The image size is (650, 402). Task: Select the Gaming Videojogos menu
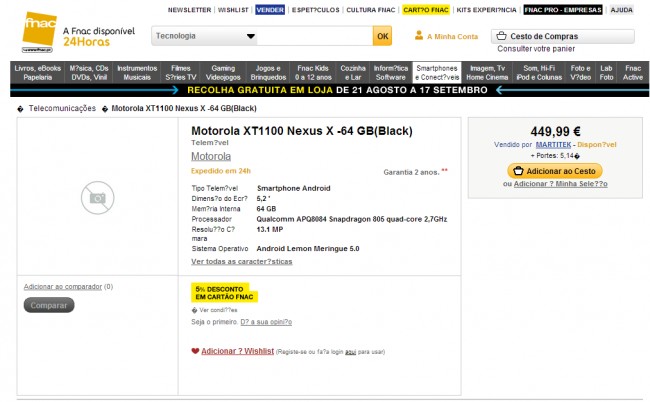[223, 73]
